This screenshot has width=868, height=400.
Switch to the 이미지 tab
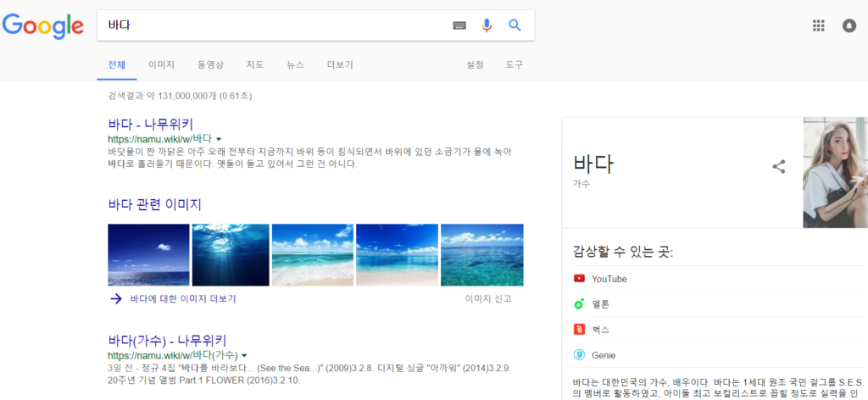(161, 64)
